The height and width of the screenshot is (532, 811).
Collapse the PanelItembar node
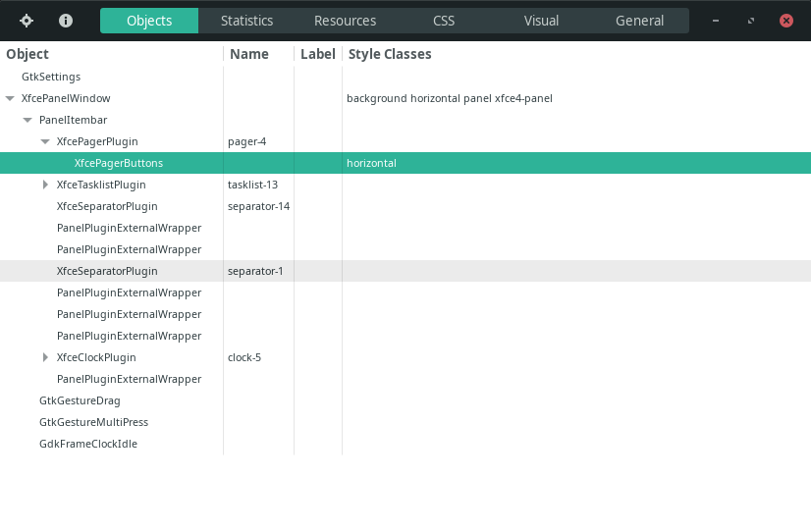(x=27, y=120)
